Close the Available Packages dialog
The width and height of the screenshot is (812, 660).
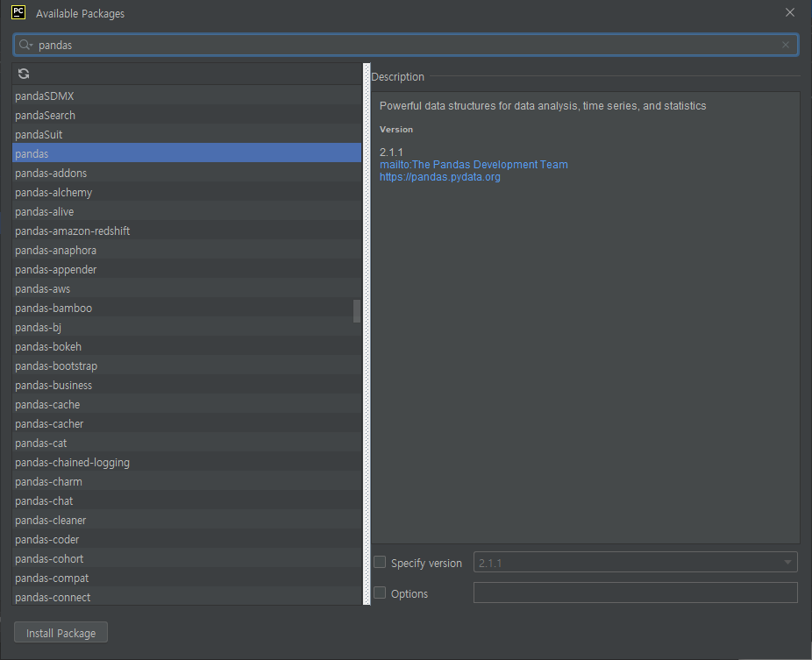pos(790,12)
